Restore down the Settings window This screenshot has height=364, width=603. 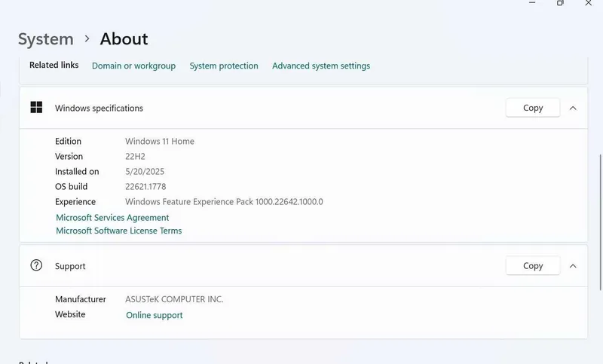(x=560, y=3)
